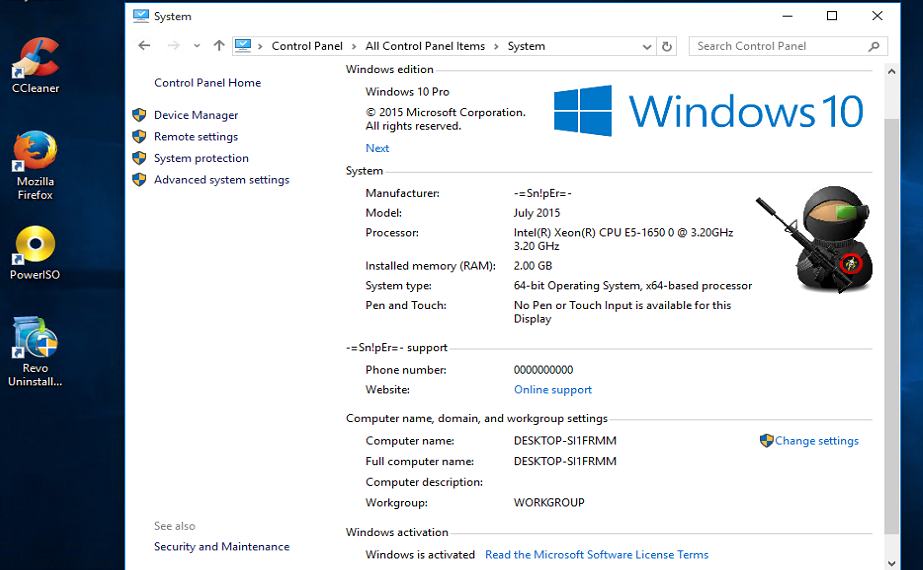Click the shield icon next to Change settings

click(766, 440)
